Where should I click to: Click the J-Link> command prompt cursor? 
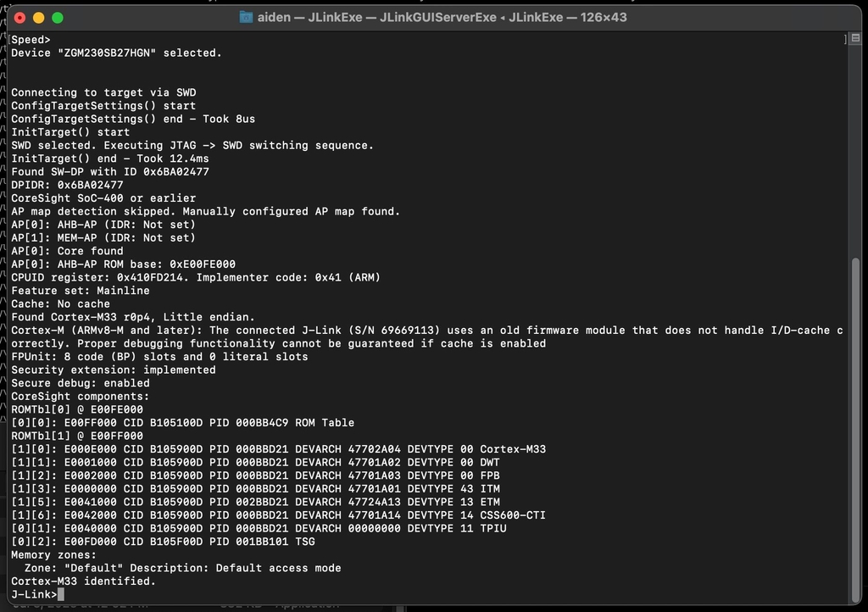[x=61, y=594]
